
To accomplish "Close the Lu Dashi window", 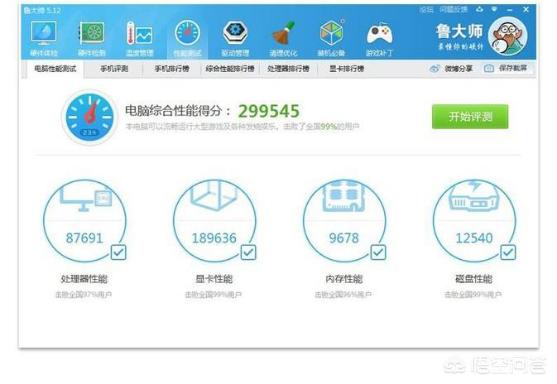I will 526,10.
